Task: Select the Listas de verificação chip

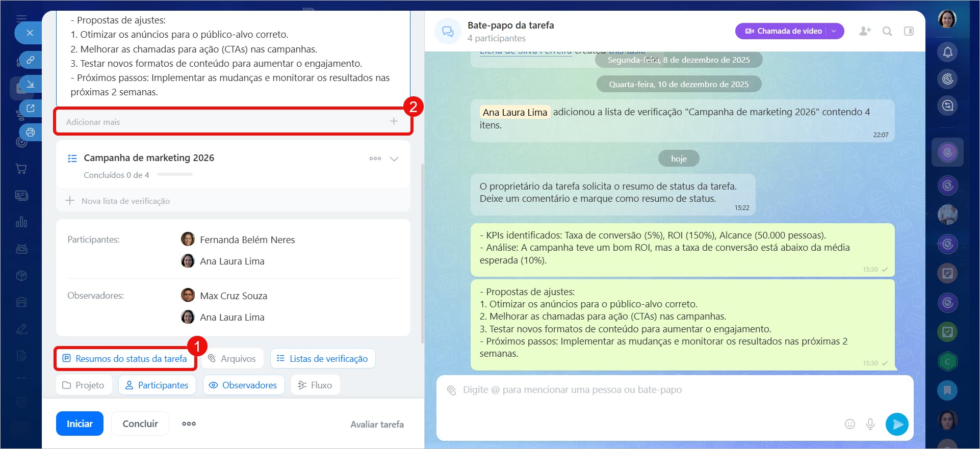Action: [x=323, y=359]
